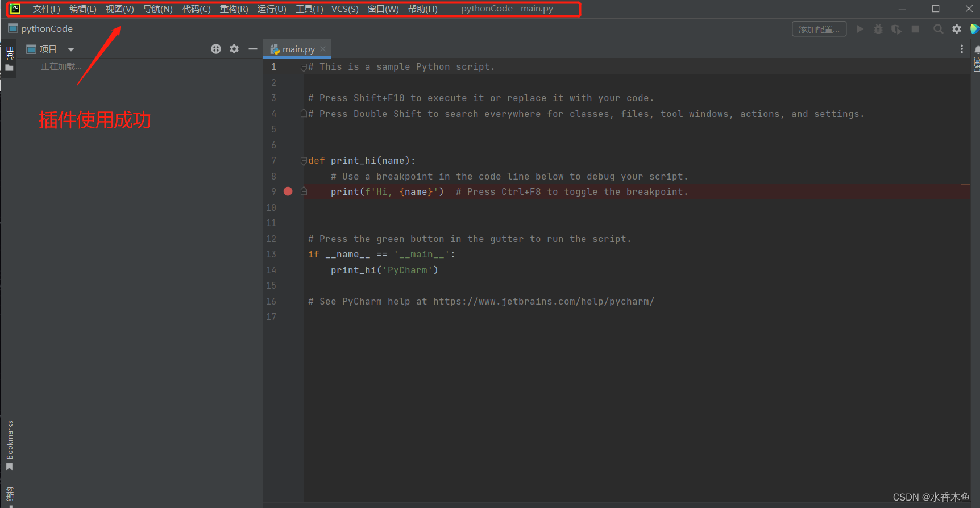Screen dimensions: 980x508
Task: Open the 文件(F) menu
Action: [46, 9]
